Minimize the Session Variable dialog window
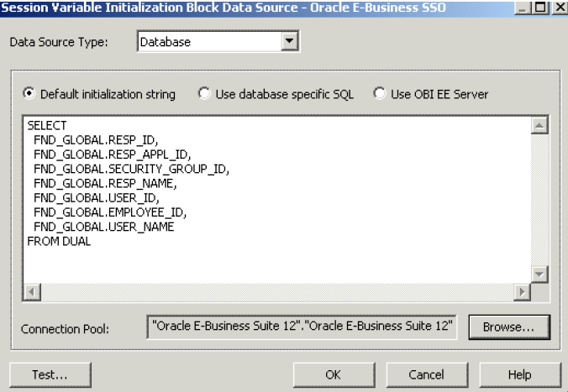The height and width of the screenshot is (392, 568). click(522, 8)
